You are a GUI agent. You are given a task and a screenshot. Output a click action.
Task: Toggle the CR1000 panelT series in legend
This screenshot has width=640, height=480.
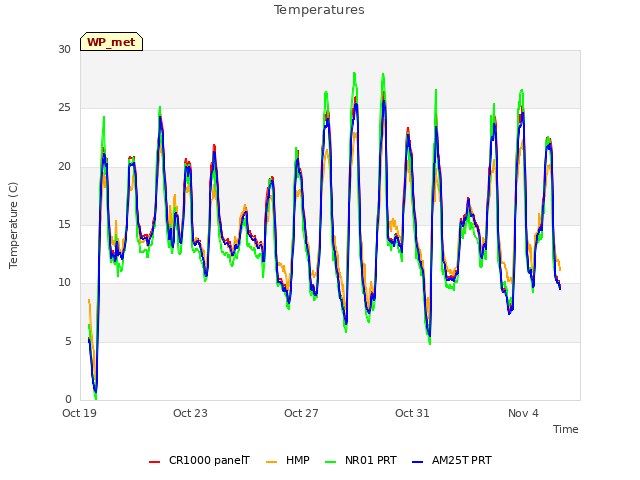(199, 460)
